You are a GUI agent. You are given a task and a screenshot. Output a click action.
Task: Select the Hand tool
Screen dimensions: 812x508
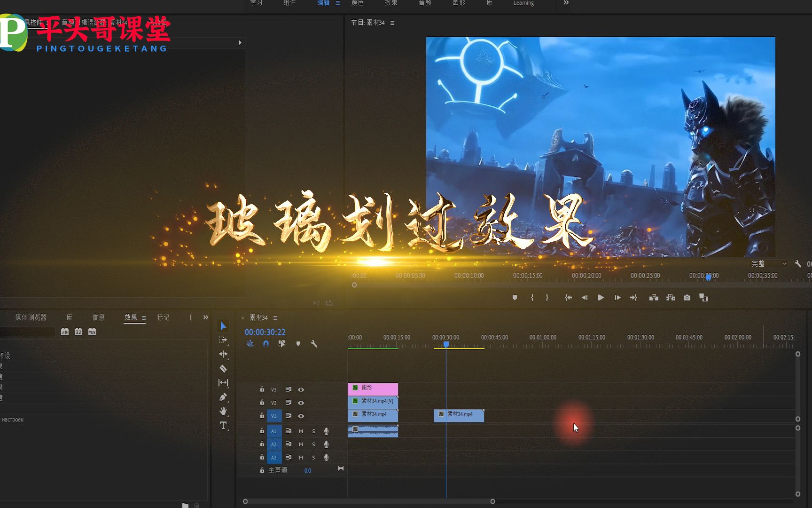coord(223,410)
